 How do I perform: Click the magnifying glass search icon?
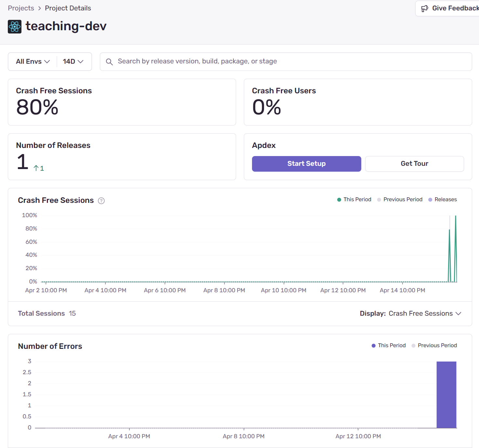[x=109, y=61]
